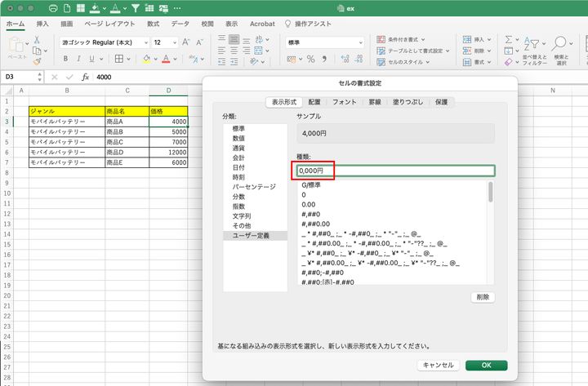Switch to the フォント tab in dialog
The image size is (588, 386).
tap(344, 102)
